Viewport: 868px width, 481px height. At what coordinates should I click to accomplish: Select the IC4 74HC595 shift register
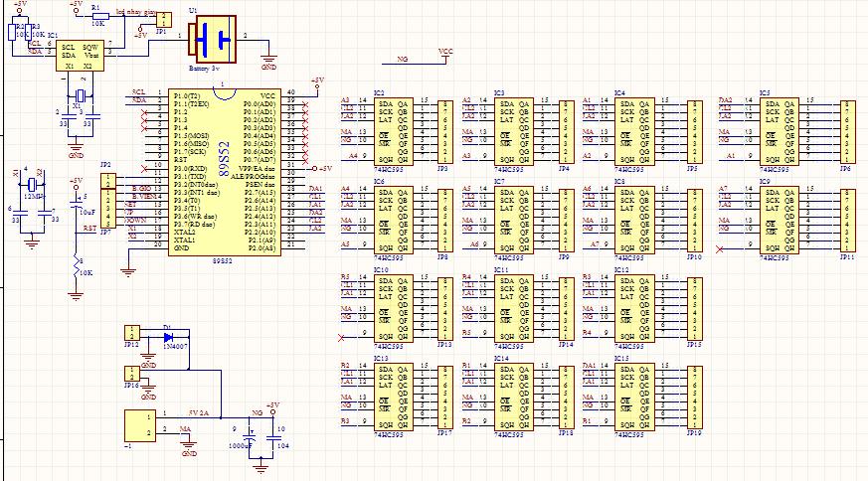click(x=634, y=132)
